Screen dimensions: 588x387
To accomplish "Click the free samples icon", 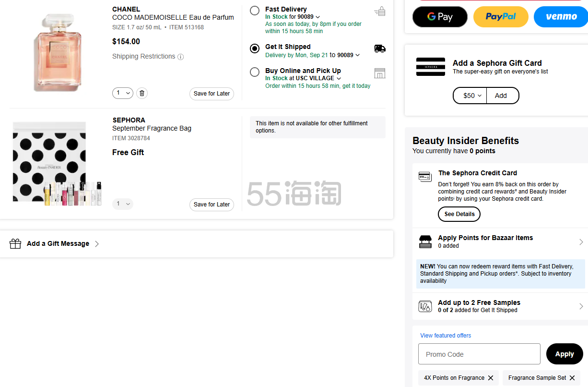I will 425,306.
